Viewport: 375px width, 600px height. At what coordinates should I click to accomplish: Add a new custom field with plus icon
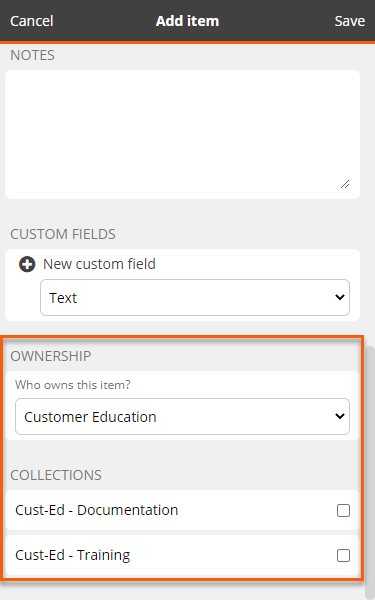click(x=27, y=264)
